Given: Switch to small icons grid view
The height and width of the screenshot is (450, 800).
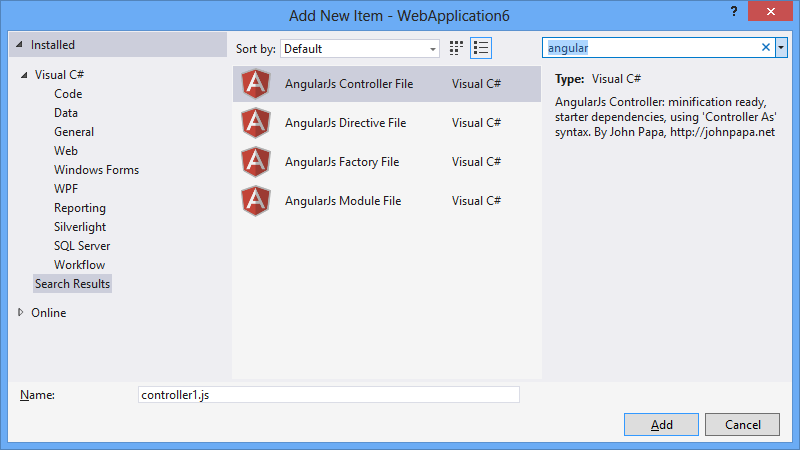Looking at the screenshot, I should pyautogui.click(x=456, y=48).
